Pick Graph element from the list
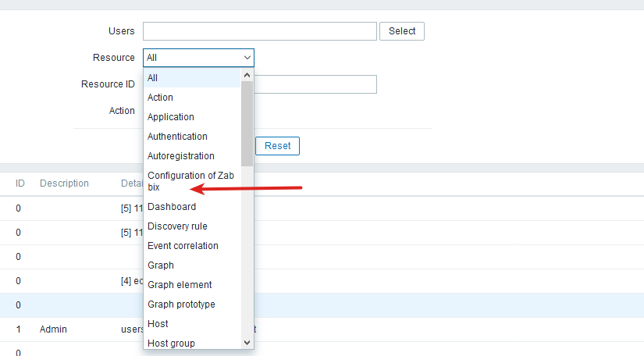Screen dimensions: 644x356 pyautogui.click(x=192, y=285)
